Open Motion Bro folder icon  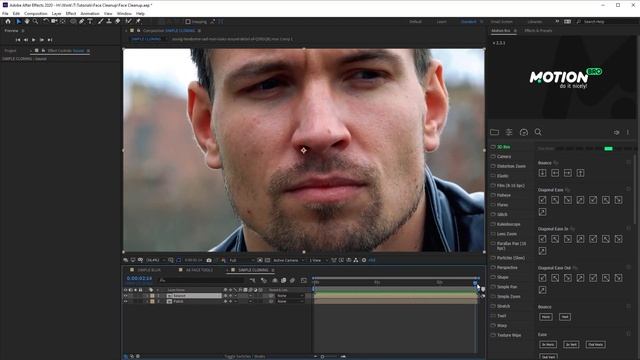pyautogui.click(x=494, y=132)
